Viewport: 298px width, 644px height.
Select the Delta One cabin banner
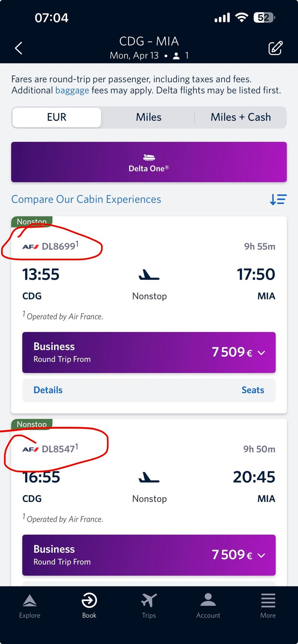pyautogui.click(x=149, y=162)
